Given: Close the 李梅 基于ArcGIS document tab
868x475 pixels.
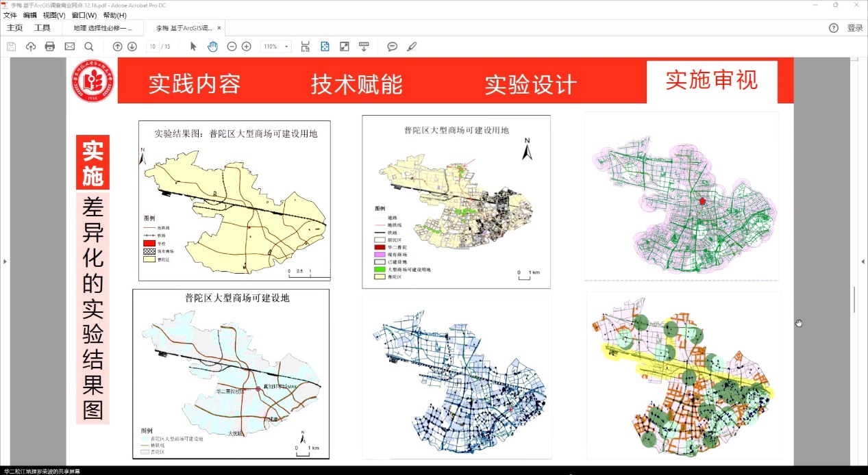Looking at the screenshot, I should point(219,28).
